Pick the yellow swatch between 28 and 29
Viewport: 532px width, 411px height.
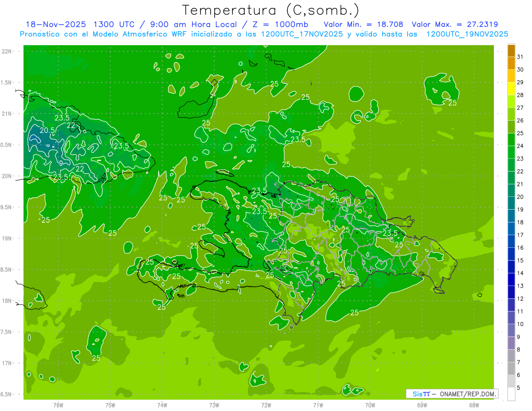point(512,89)
